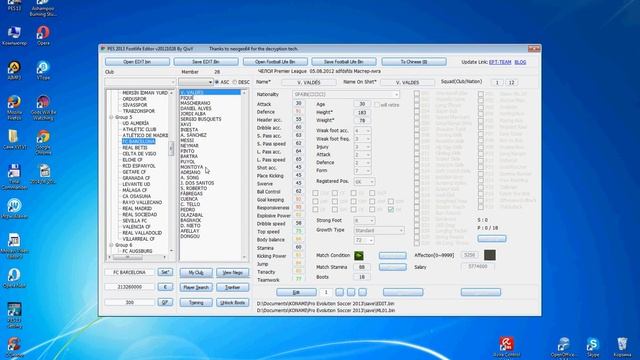Select NEYMAR in the player list
Screen dimensions: 640x360
189,146
